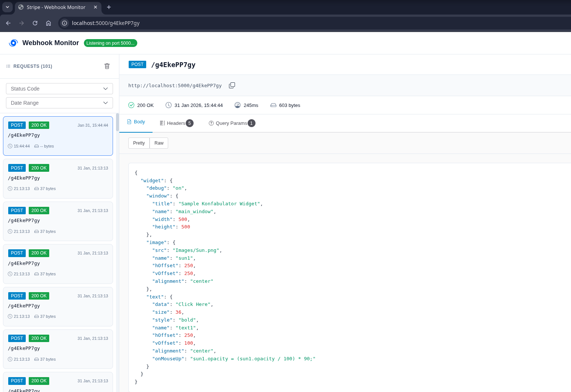
Task: Click the Body tab document icon
Action: pyautogui.click(x=129, y=122)
